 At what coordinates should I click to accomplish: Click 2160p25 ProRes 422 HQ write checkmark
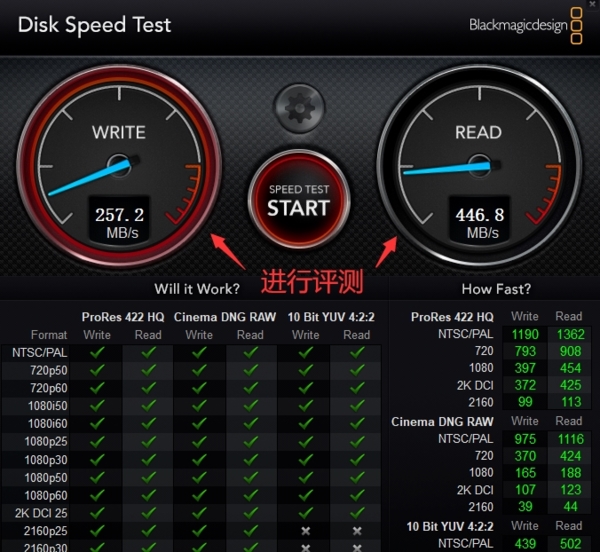[97, 531]
